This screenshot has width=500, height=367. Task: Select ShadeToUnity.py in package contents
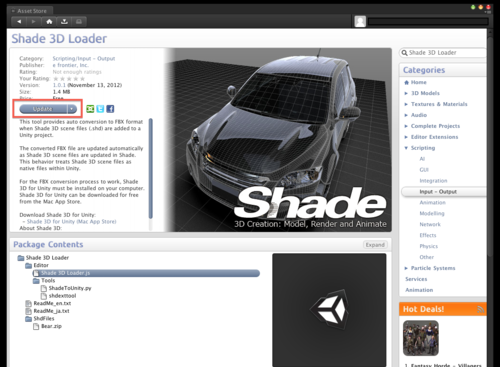click(70, 288)
